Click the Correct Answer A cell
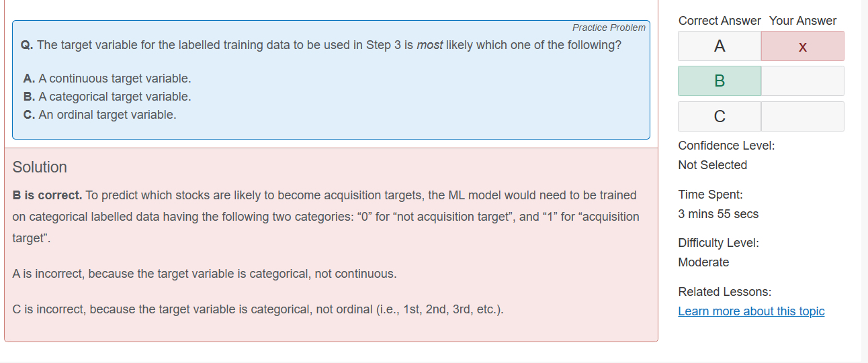 pyautogui.click(x=720, y=46)
